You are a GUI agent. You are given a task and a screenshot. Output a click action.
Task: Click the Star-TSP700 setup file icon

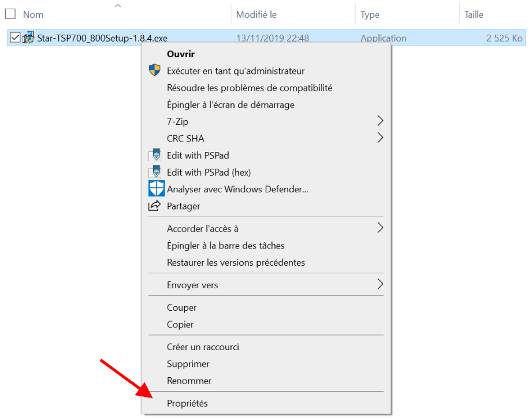pos(28,38)
